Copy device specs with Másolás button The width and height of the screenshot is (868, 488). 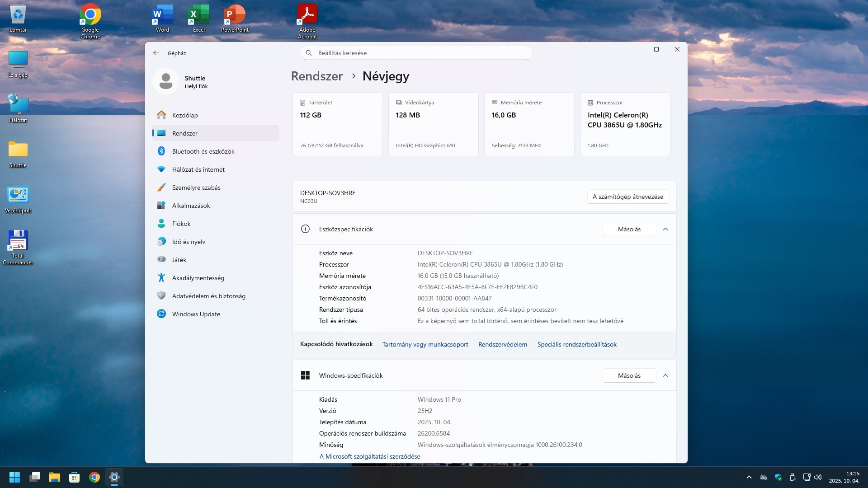tap(629, 229)
